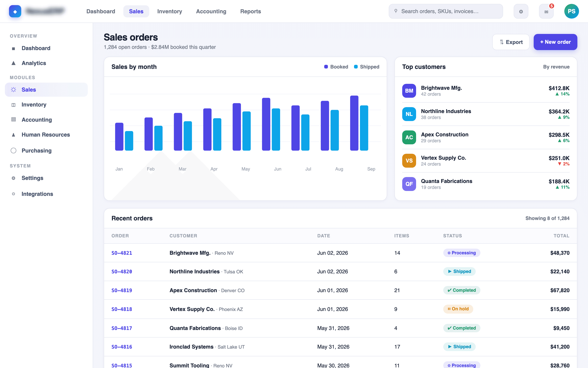Click the Human Resources person icon
Image resolution: width=588 pixels, height=368 pixels.
coord(14,135)
